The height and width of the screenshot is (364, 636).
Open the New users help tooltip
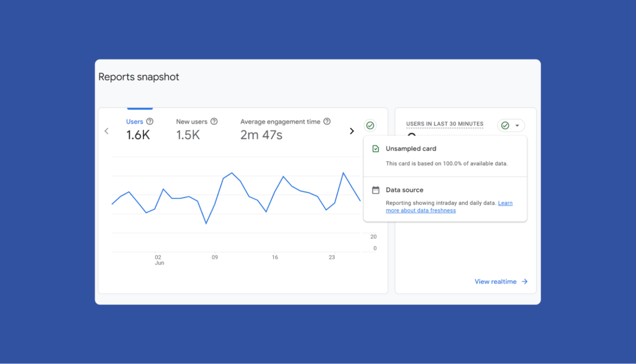click(214, 121)
